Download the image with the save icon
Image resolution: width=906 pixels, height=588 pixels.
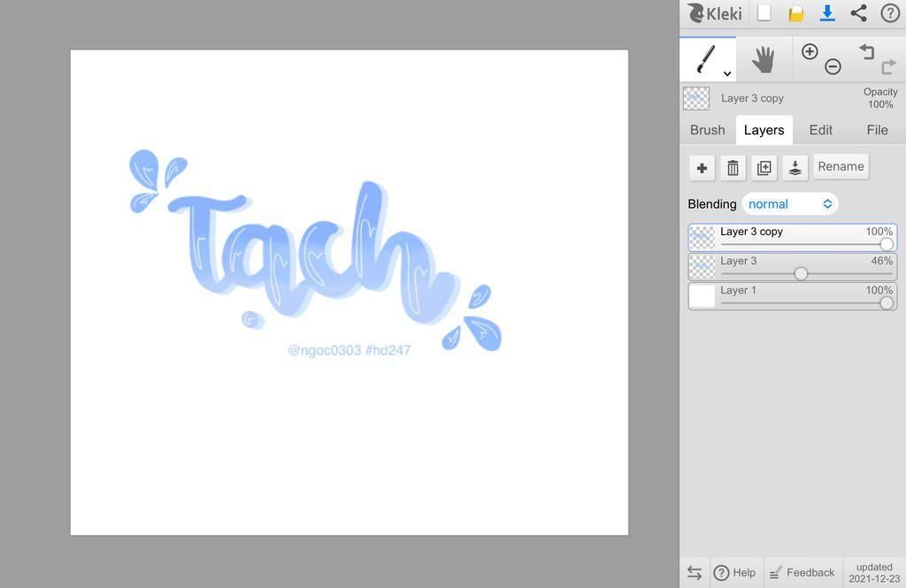tap(827, 13)
